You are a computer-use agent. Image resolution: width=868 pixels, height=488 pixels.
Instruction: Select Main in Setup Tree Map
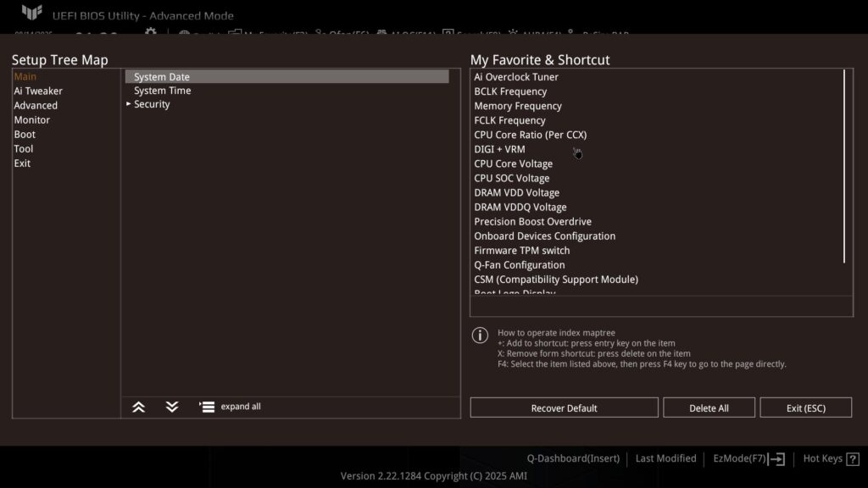coord(25,76)
